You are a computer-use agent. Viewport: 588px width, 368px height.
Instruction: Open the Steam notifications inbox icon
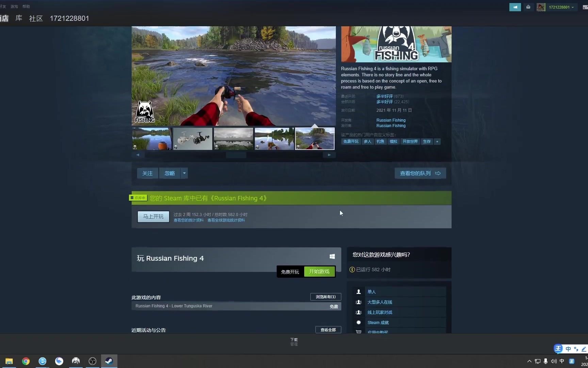point(528,7)
